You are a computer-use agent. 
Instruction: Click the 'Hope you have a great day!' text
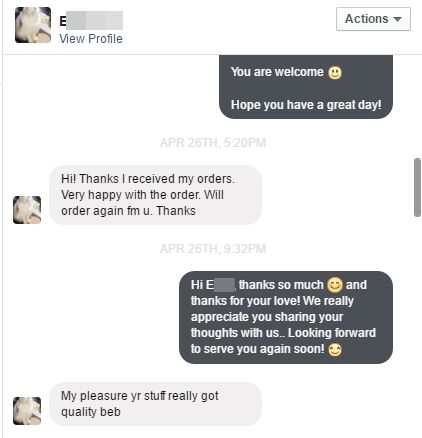pyautogui.click(x=306, y=105)
